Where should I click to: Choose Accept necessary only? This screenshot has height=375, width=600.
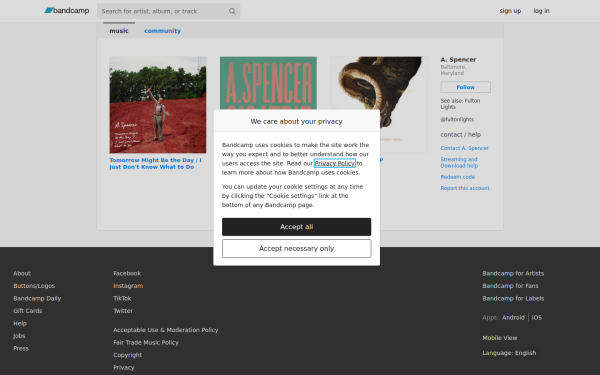[x=297, y=249]
